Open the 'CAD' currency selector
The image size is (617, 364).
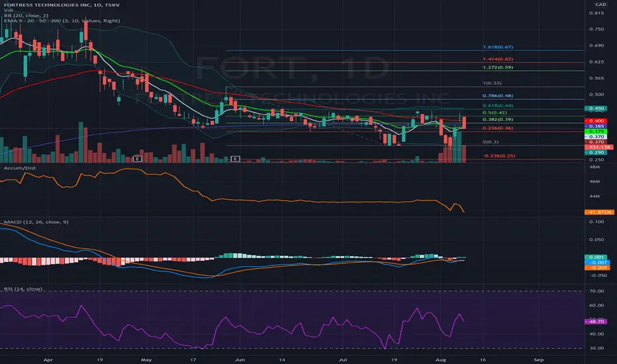click(x=600, y=5)
